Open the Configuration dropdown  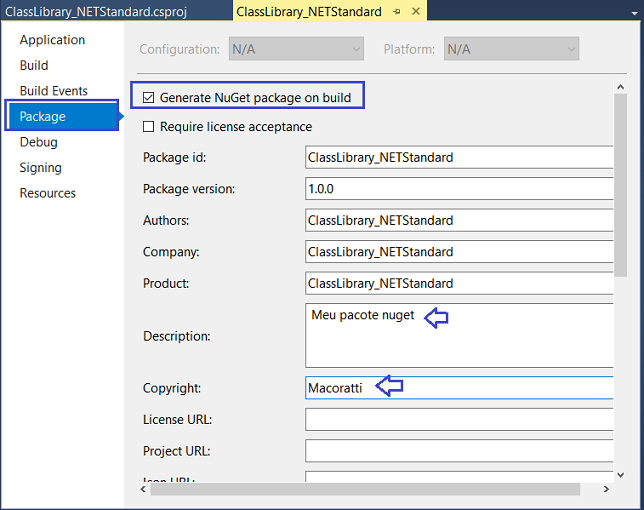click(x=296, y=49)
